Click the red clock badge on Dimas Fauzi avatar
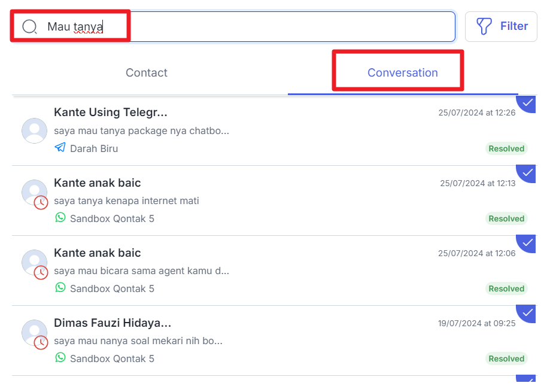 tap(41, 342)
